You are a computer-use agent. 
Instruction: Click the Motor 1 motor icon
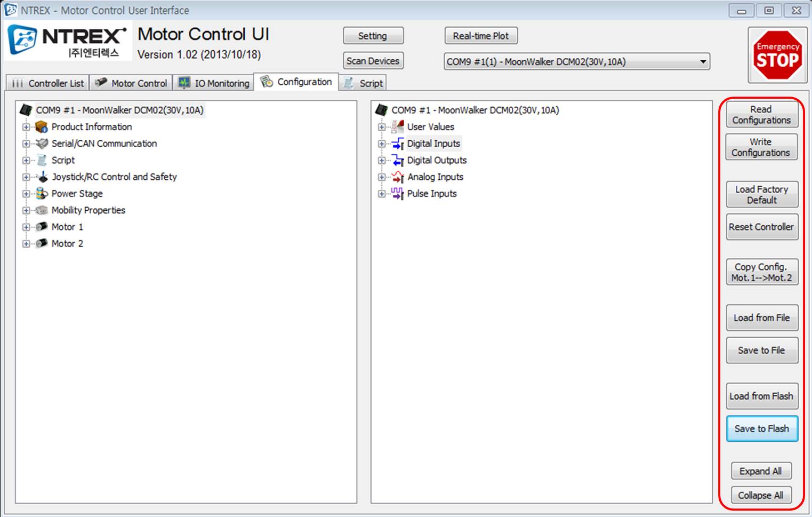pos(42,227)
